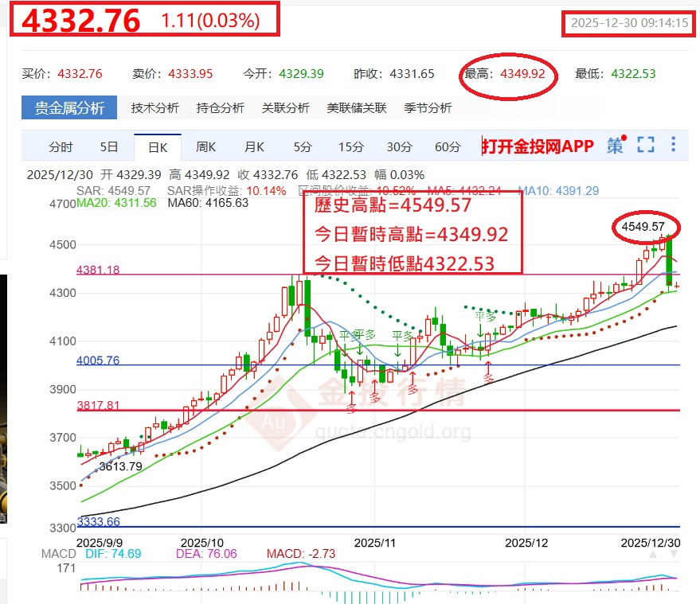
Task: Click the 卖价 4333.95 value
Action: [x=190, y=73]
